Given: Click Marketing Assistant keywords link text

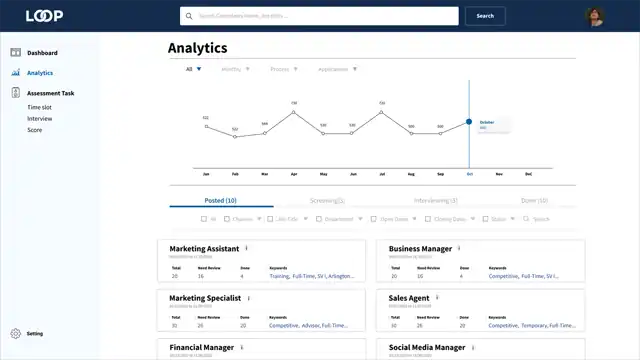Looking at the screenshot, I should pos(312,276).
